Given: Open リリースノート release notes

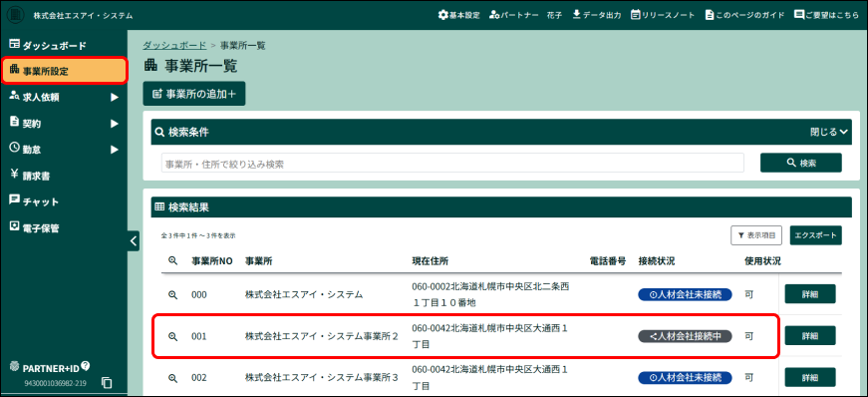Looking at the screenshot, I should [663, 15].
